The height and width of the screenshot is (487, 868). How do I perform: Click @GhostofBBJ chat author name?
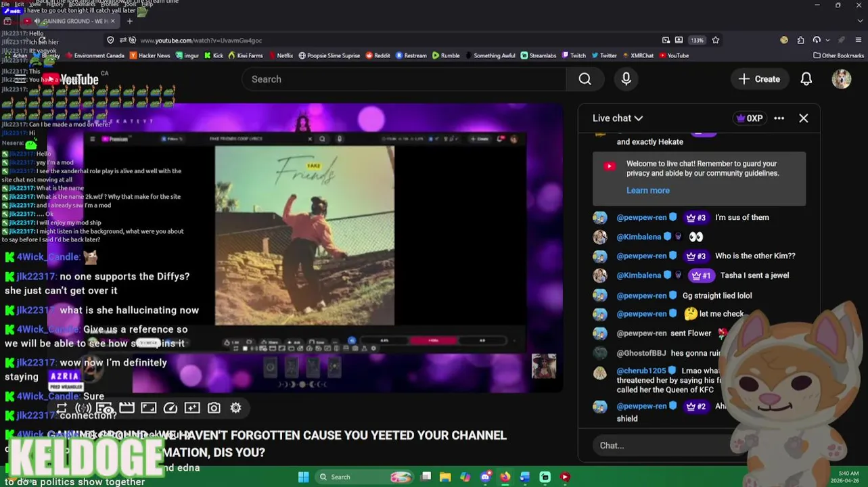(641, 353)
